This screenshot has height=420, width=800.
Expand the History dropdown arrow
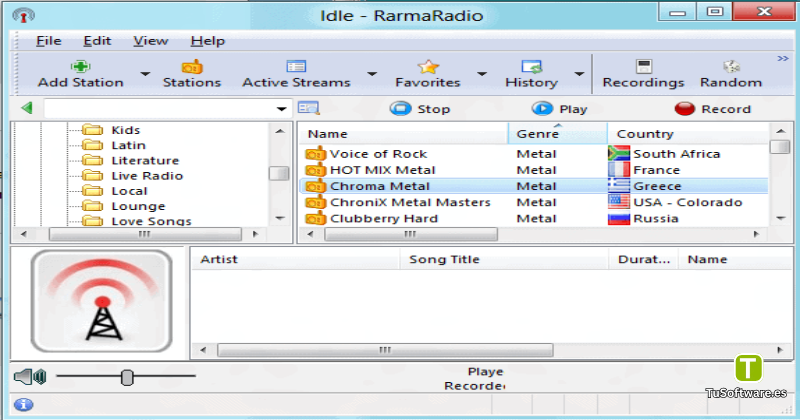click(579, 75)
